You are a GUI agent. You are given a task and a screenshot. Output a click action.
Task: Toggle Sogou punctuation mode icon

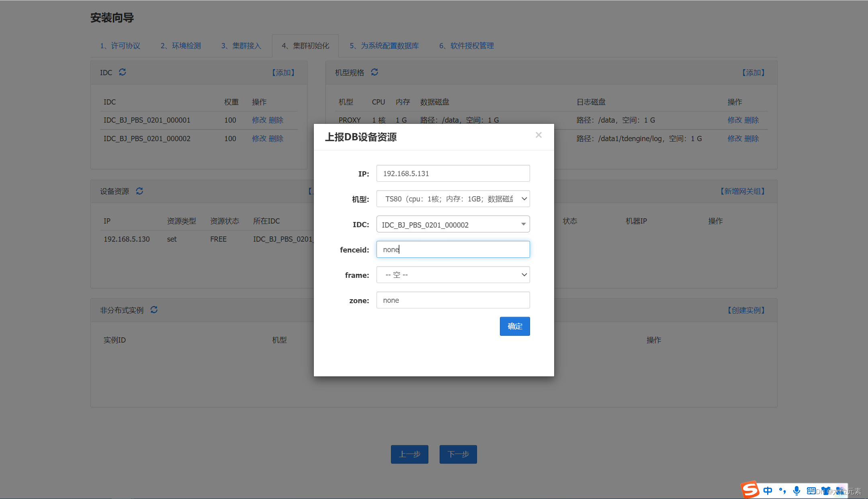[782, 491]
